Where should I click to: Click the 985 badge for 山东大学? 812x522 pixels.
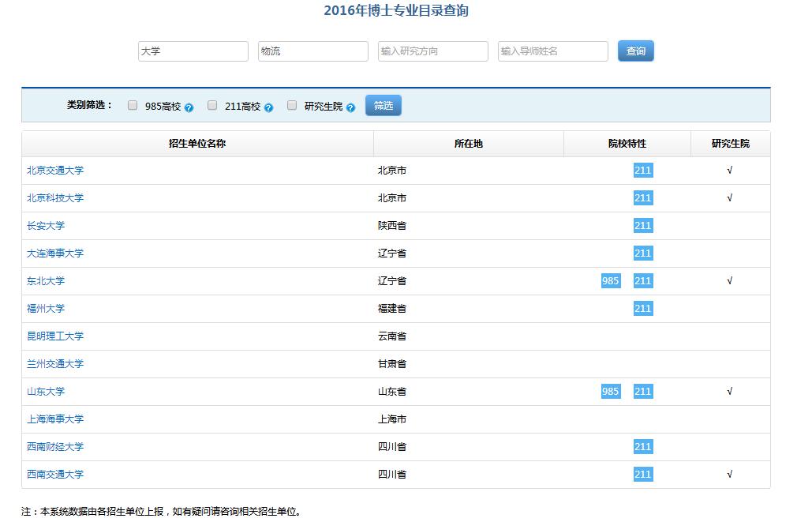608,391
